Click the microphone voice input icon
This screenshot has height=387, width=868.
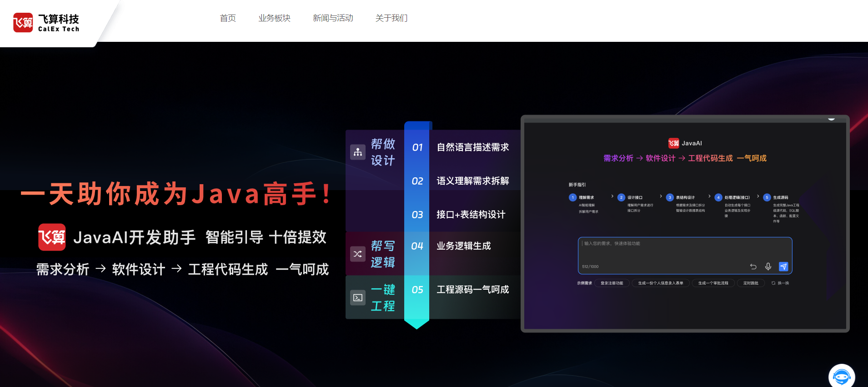pyautogui.click(x=768, y=266)
